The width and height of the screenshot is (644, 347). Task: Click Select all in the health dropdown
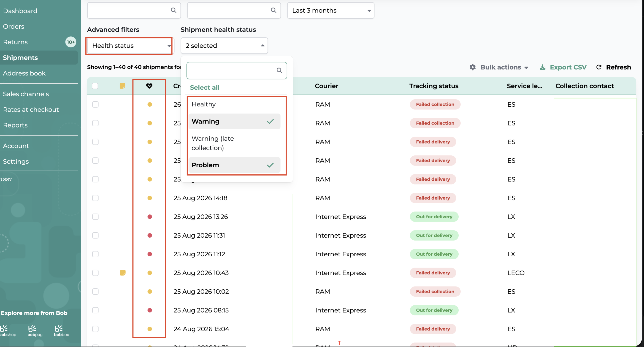tap(205, 87)
